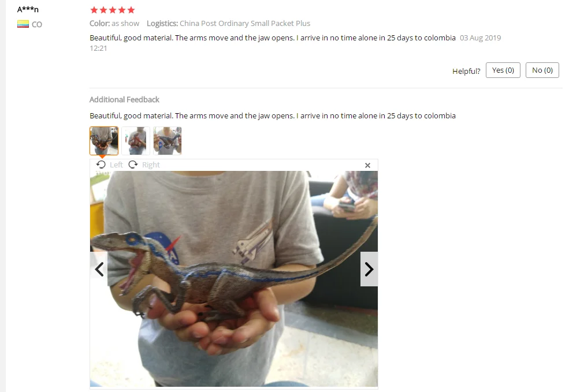The height and width of the screenshot is (392, 569).
Task: Click reviewer name A***n
Action: pyautogui.click(x=28, y=9)
